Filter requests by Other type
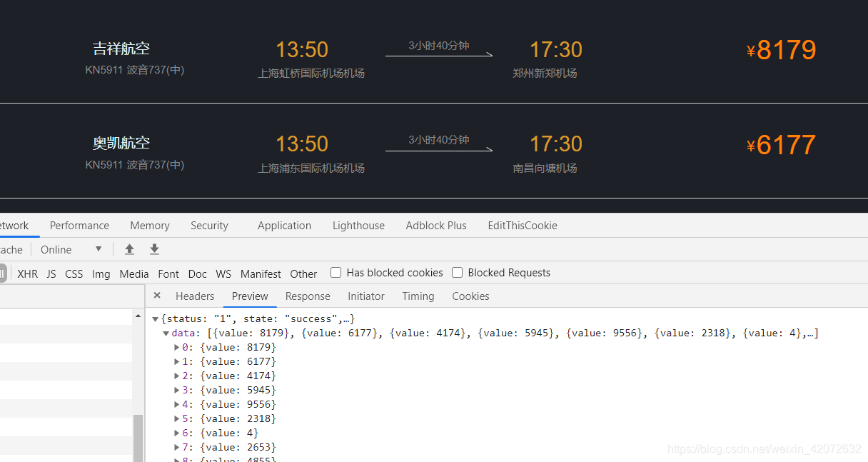This screenshot has height=462, width=868. coord(303,273)
